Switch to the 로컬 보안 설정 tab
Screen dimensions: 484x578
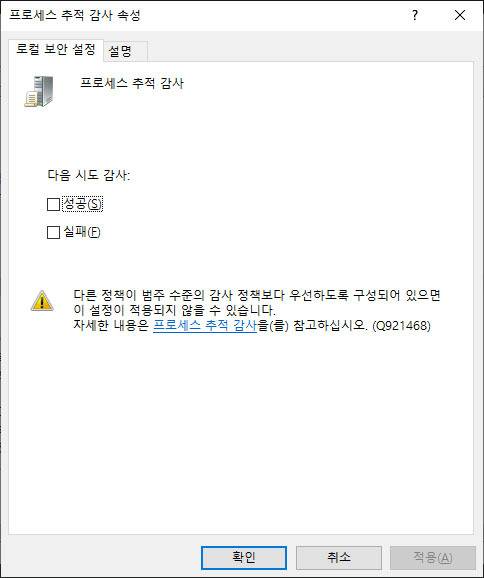click(x=56, y=49)
